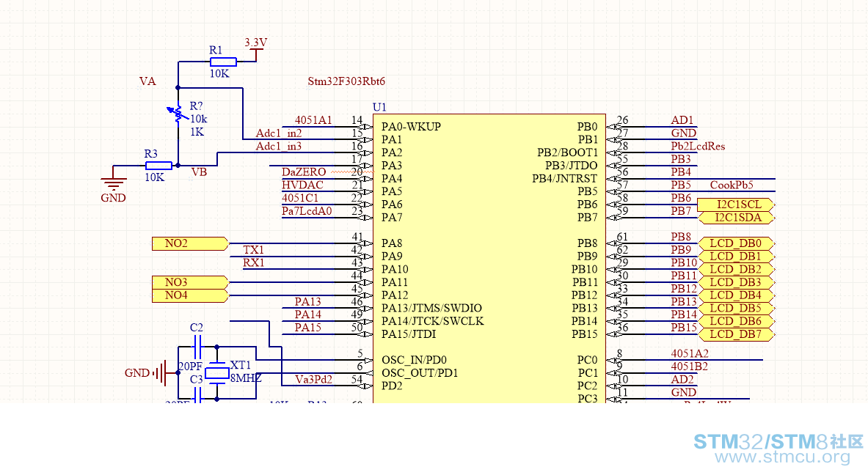
Task: Select the HVDAC net label
Action: pyautogui.click(x=302, y=185)
